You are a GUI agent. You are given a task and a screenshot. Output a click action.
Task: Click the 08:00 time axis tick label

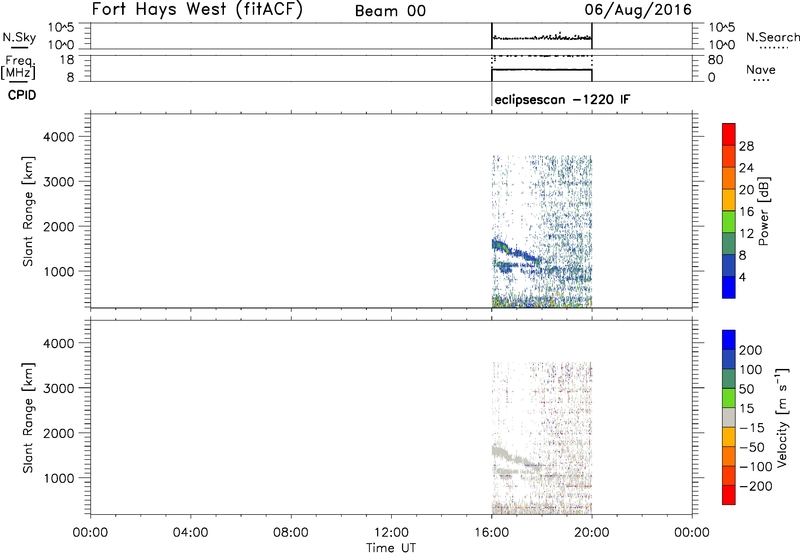[291, 533]
